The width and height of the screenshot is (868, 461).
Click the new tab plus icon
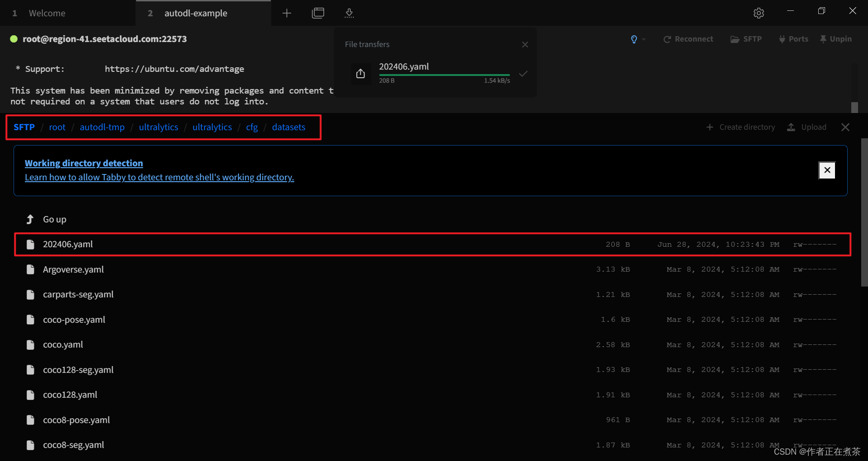coord(287,13)
